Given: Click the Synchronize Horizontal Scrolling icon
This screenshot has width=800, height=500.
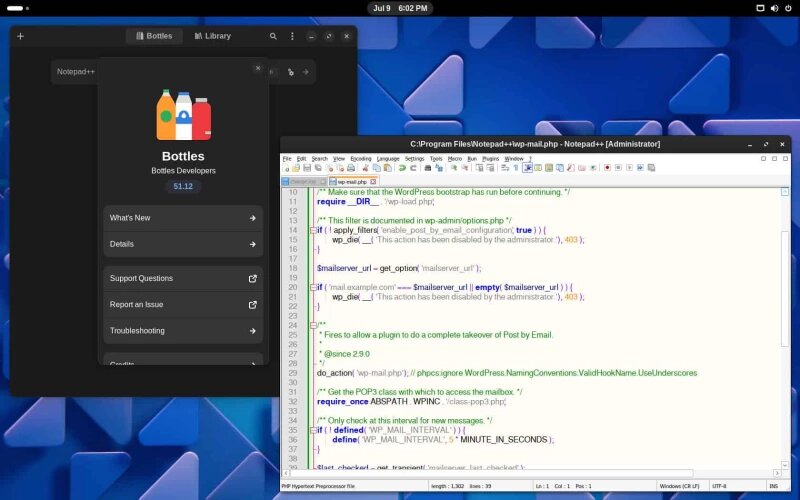Looking at the screenshot, I should (x=490, y=167).
